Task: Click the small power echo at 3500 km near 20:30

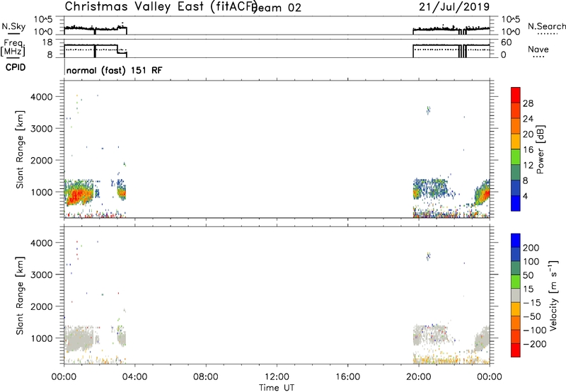Action: 428,110
